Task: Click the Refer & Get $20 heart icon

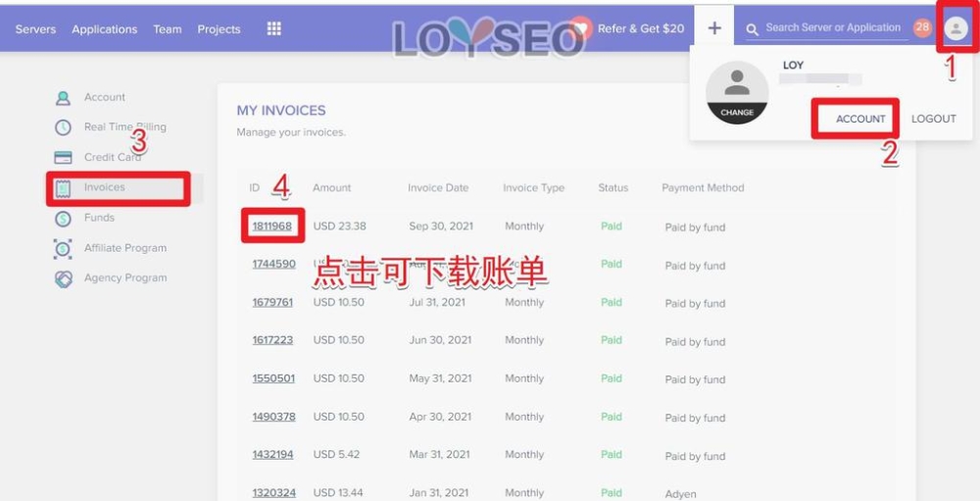Action: [580, 28]
